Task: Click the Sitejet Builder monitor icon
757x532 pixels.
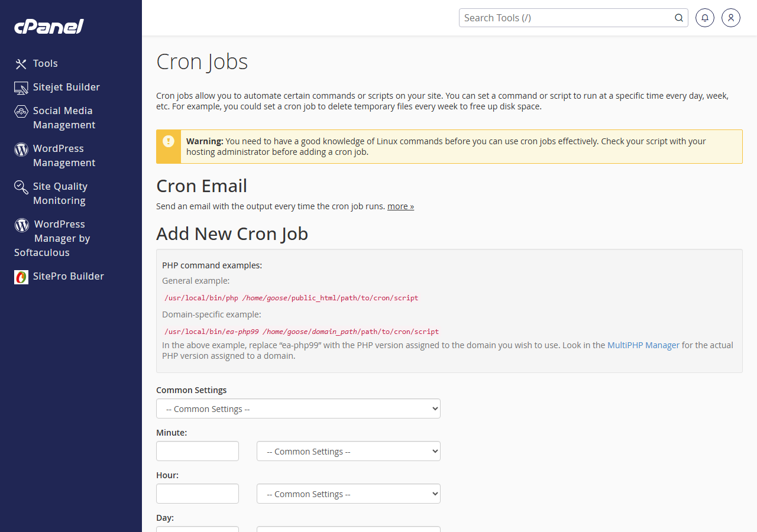Action: click(21, 87)
